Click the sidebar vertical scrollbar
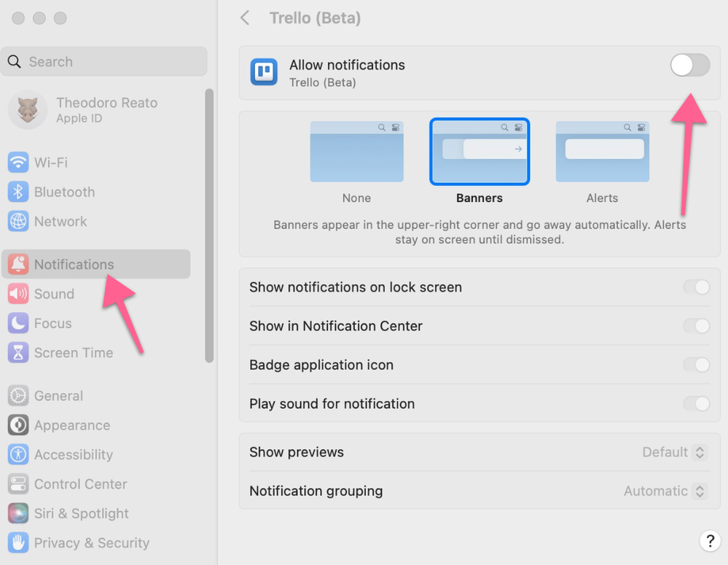 [x=209, y=225]
